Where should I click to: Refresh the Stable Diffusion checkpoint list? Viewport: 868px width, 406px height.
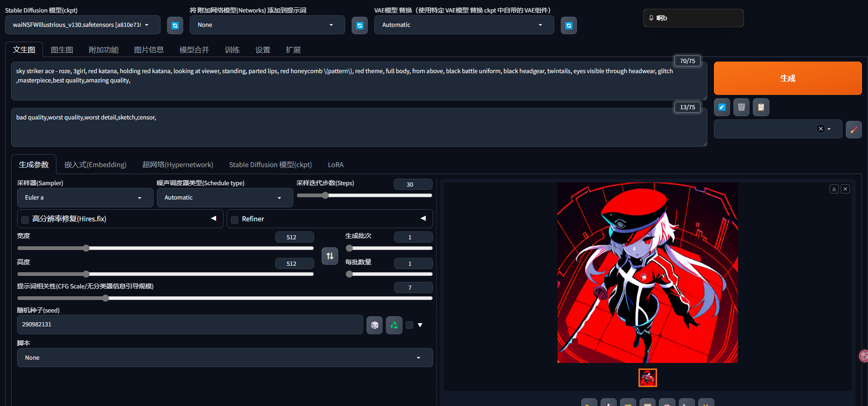coord(175,25)
